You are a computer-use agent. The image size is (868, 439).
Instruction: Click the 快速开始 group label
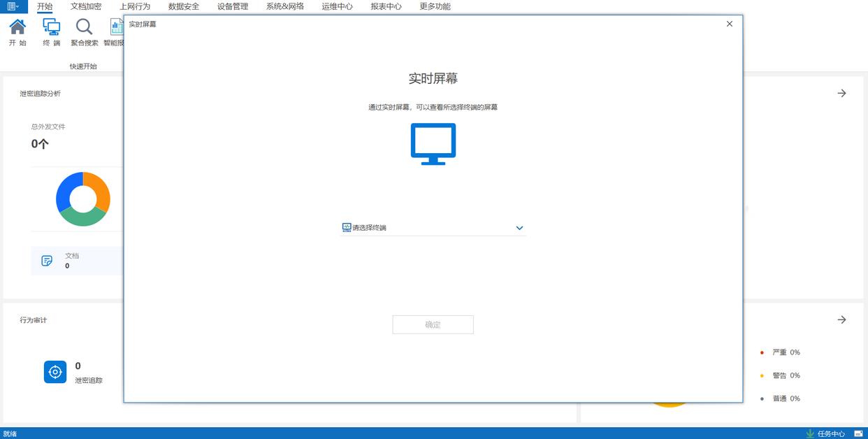pyautogui.click(x=83, y=66)
